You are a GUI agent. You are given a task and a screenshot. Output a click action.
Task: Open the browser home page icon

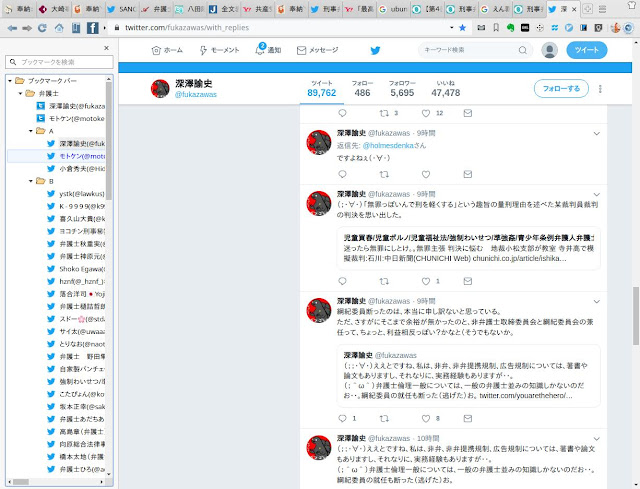click(59, 28)
